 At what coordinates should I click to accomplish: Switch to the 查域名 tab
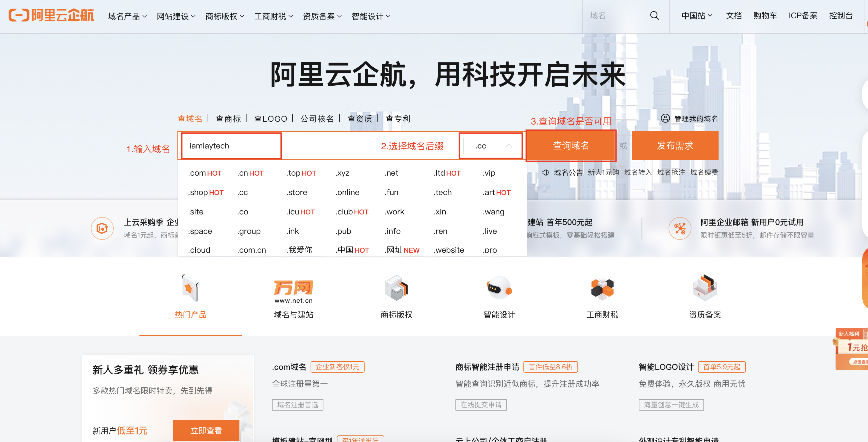point(190,118)
